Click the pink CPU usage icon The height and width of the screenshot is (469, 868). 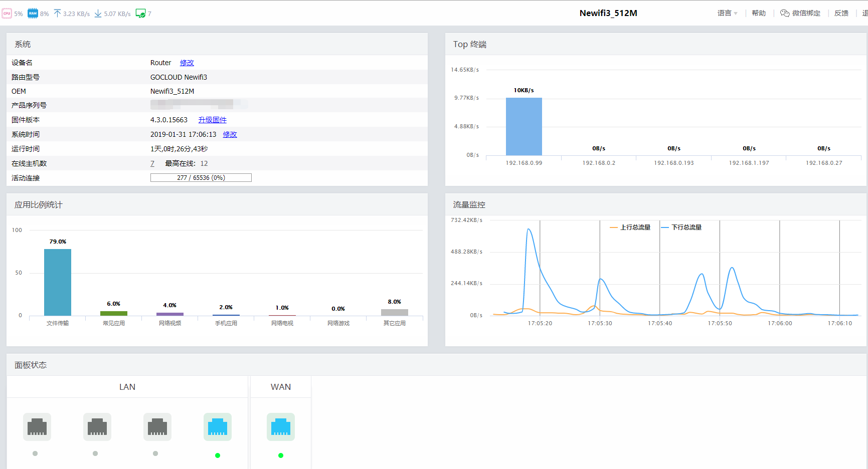coord(7,14)
